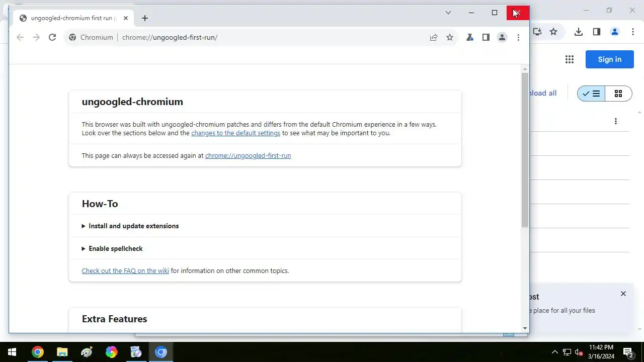This screenshot has width=644, height=362.
Task: Open Google Chrome from taskbar
Action: tap(38, 352)
